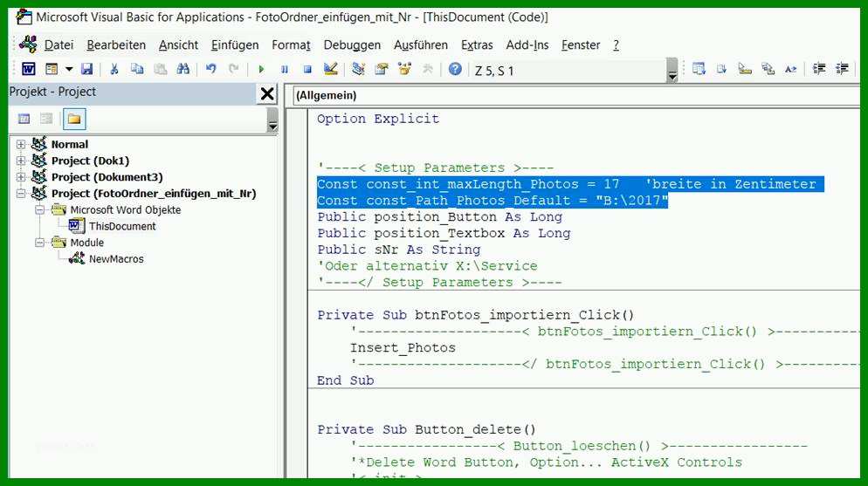The image size is (868, 486).
Task: Open the Extras menu
Action: pyautogui.click(x=477, y=44)
